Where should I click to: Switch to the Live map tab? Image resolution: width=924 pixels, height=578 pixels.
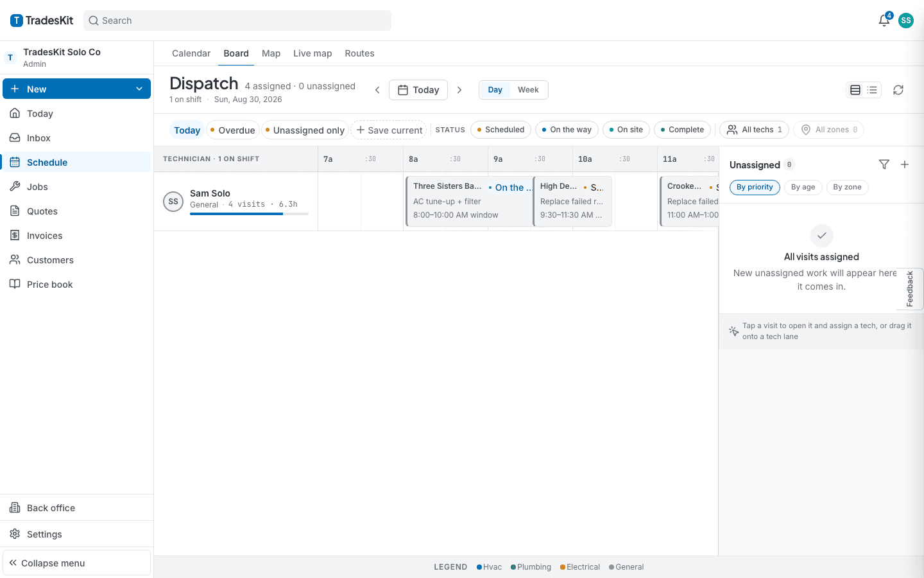pyautogui.click(x=312, y=53)
